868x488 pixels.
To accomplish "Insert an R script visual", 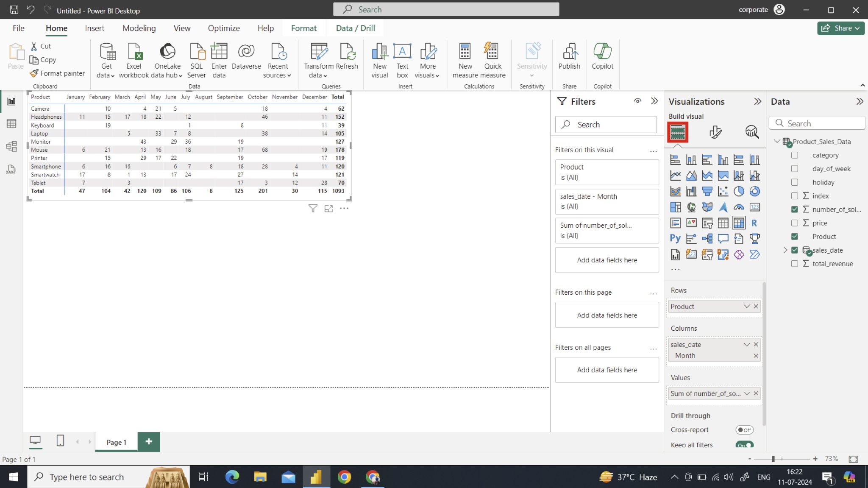I will pyautogui.click(x=755, y=223).
